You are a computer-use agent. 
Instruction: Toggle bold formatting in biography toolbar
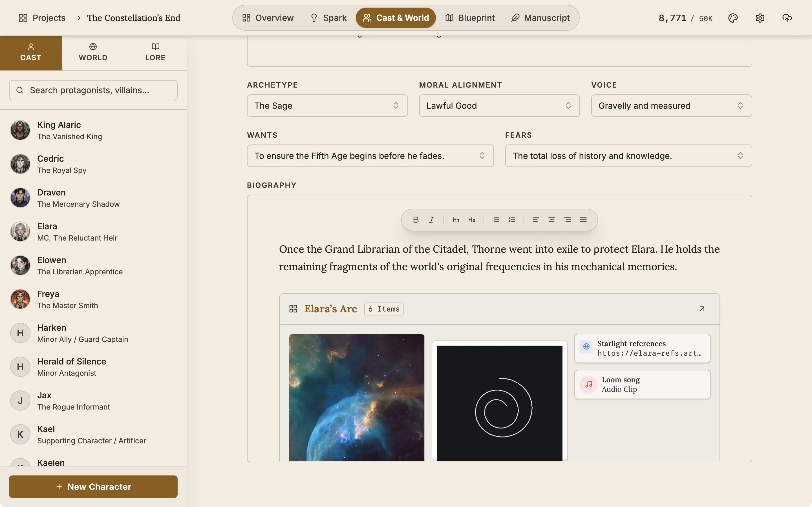click(x=416, y=220)
